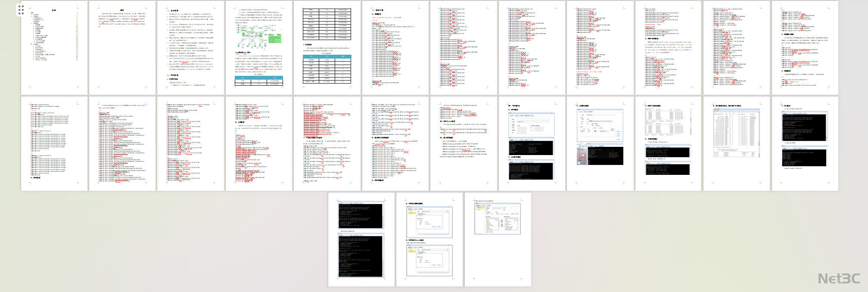
Task: Click the upper dialog screenshot on page twenty-six
Action: point(429,221)
